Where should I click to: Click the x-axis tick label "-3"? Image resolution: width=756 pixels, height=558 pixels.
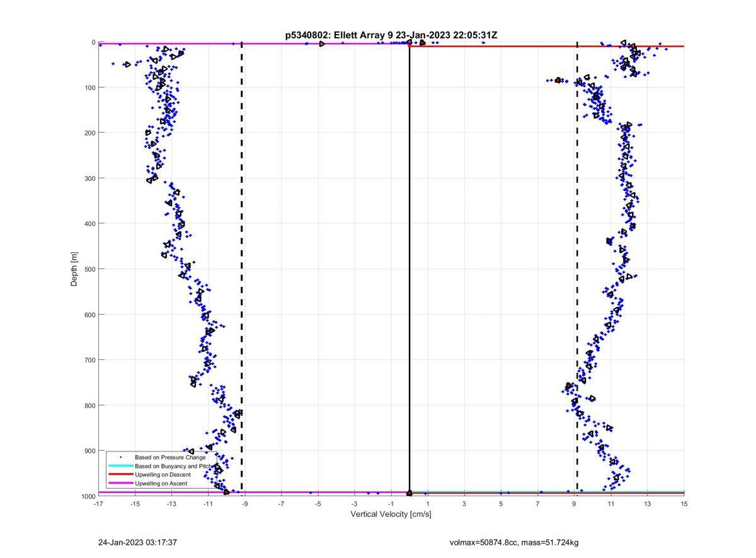click(355, 504)
